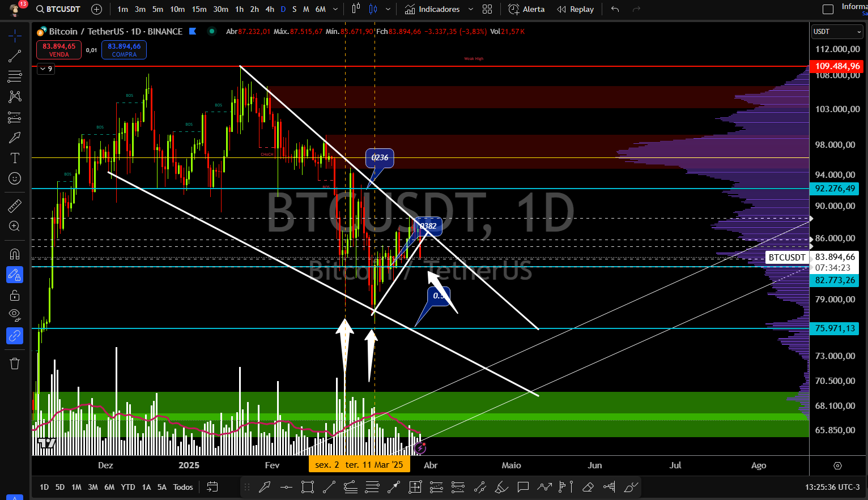Expand the indicators favorites chevron
The height and width of the screenshot is (500, 868).
(x=470, y=9)
